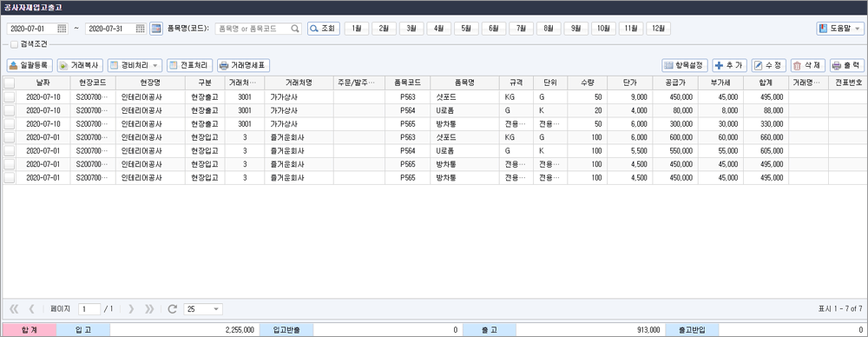868x337 pixels.
Task: Sort by 품목코드 column header
Action: coord(407,83)
